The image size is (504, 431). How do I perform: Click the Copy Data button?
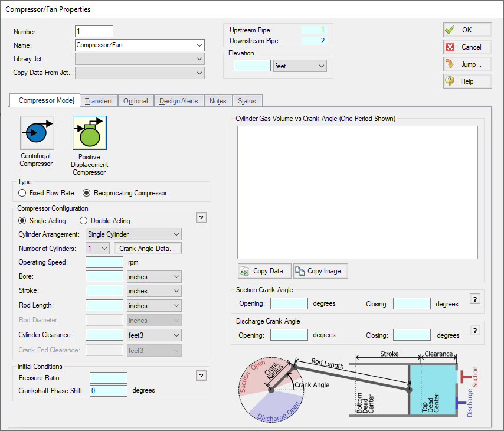[x=264, y=271]
